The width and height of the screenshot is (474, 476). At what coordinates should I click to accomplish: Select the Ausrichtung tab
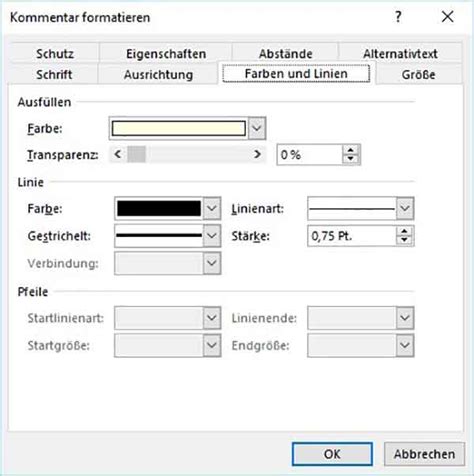click(x=158, y=74)
